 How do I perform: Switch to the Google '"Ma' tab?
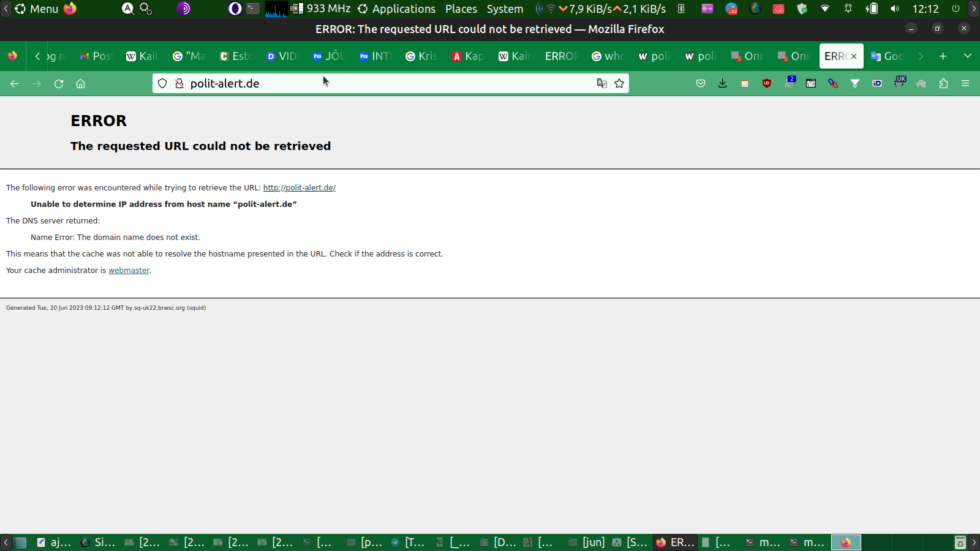coord(190,56)
